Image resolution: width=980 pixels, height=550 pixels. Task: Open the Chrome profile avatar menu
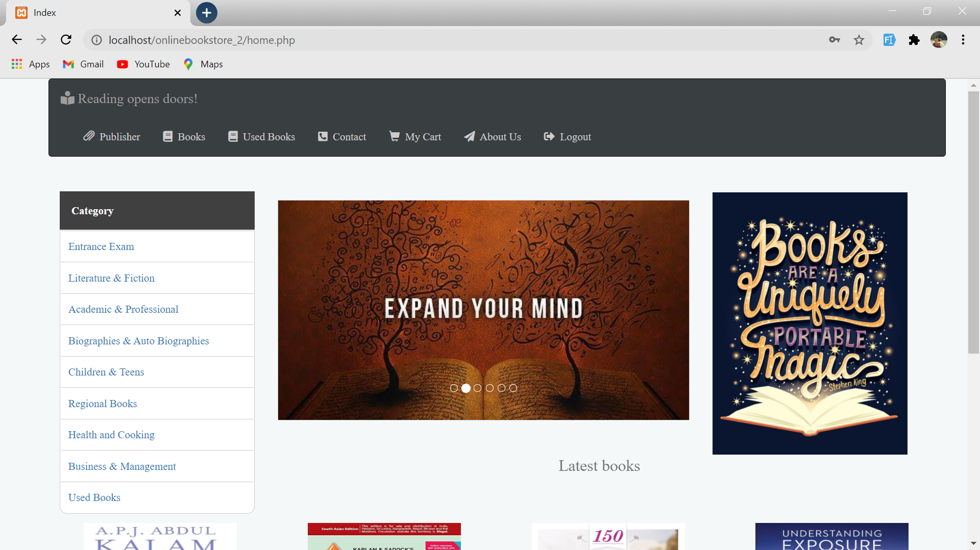pos(940,40)
